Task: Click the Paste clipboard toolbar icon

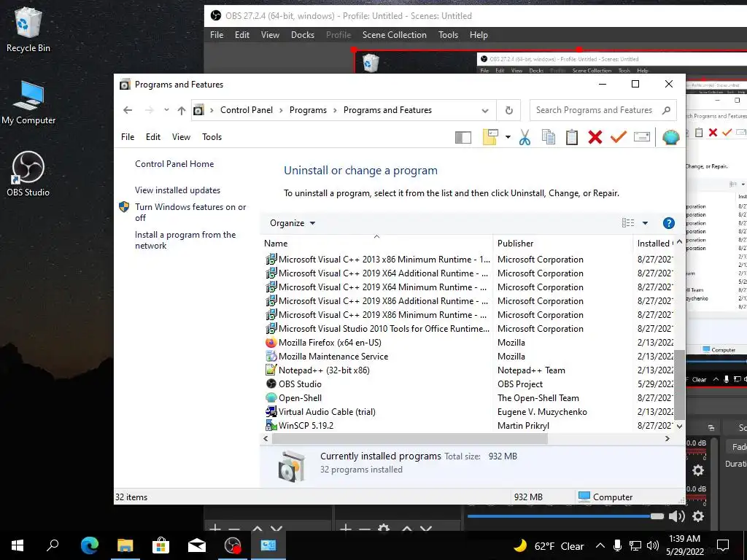Action: (572, 137)
